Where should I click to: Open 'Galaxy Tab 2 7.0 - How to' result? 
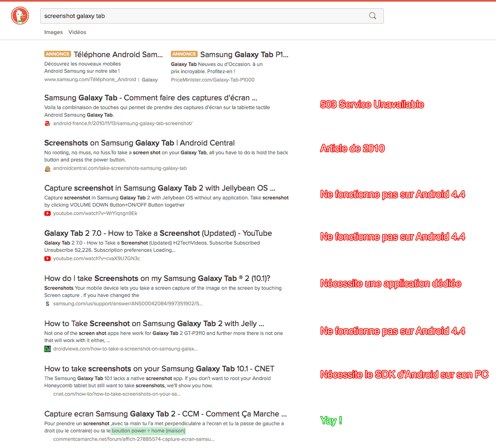click(158, 233)
